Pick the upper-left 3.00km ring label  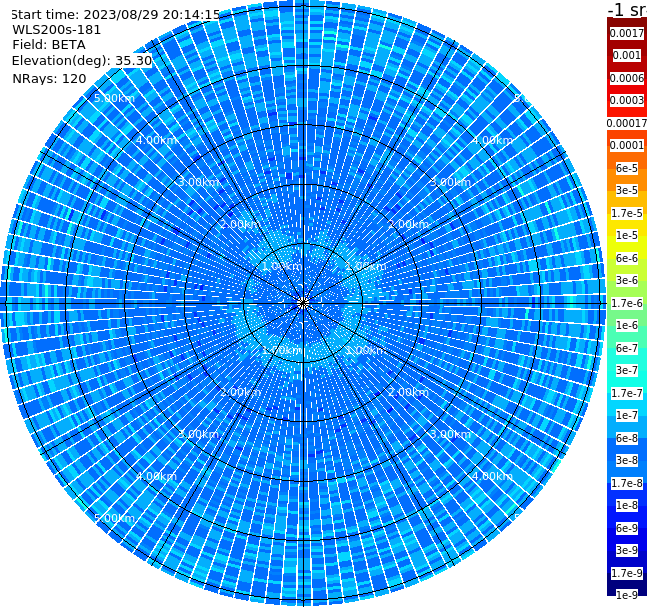(198, 182)
